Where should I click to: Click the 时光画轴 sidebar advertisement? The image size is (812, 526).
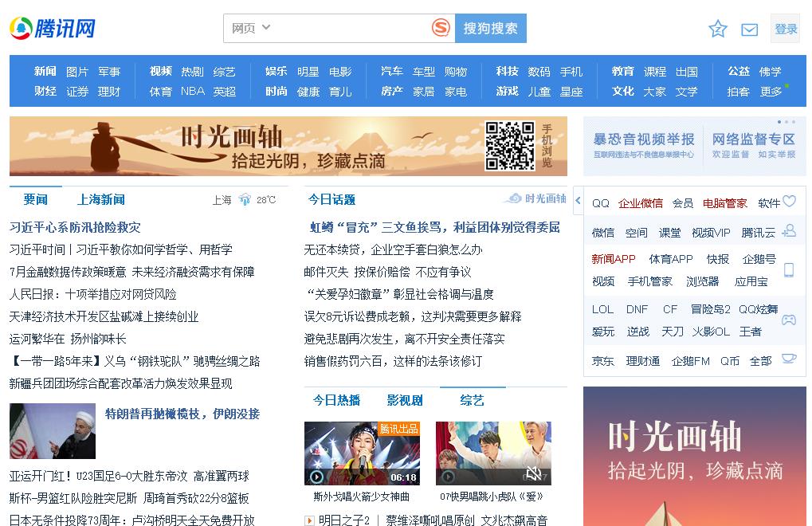point(695,456)
